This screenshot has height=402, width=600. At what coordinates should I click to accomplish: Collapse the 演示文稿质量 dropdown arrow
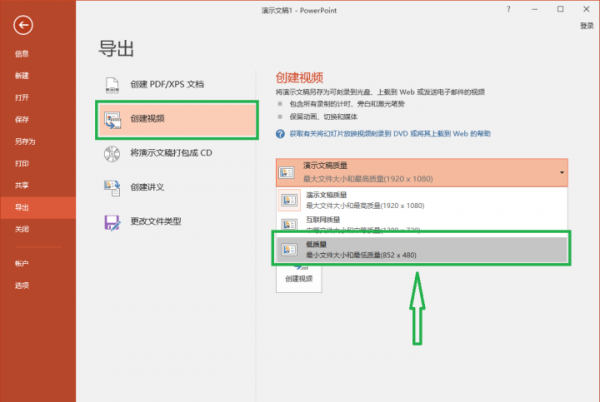[562, 173]
